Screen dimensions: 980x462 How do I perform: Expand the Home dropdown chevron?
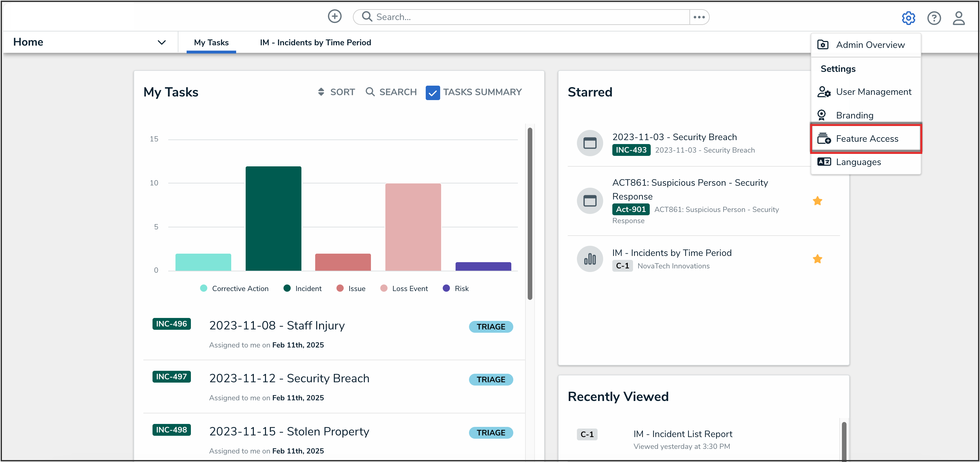coord(162,42)
